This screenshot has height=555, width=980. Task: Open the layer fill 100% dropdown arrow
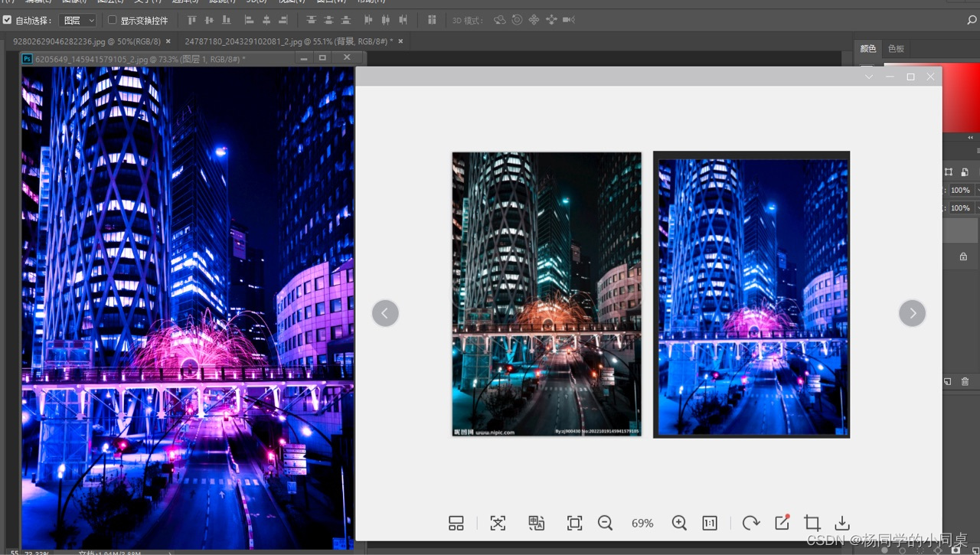[x=976, y=207]
